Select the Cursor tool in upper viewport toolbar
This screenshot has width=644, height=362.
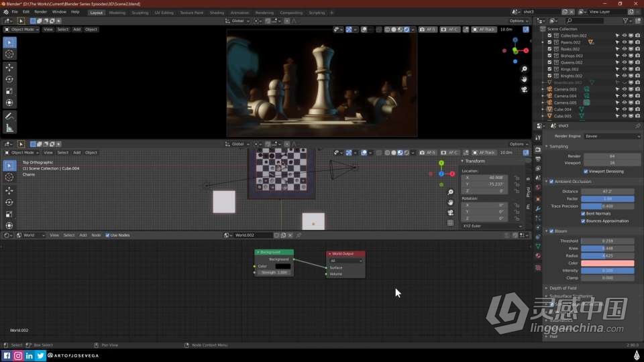[9, 54]
